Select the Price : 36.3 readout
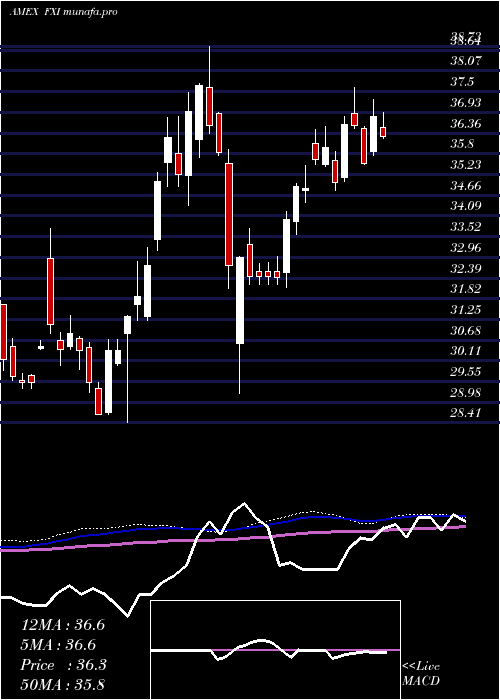500x700 pixels. point(63,665)
